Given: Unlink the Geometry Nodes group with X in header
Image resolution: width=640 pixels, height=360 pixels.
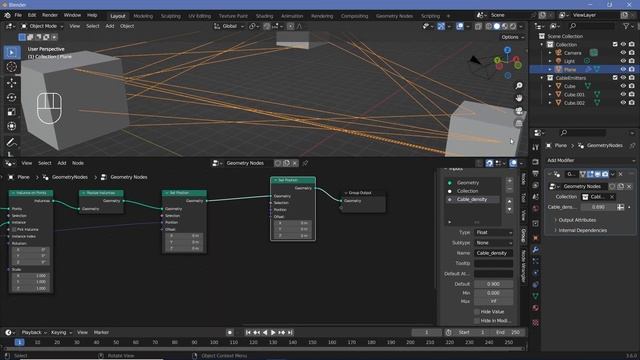Looking at the screenshot, I should 295,163.
